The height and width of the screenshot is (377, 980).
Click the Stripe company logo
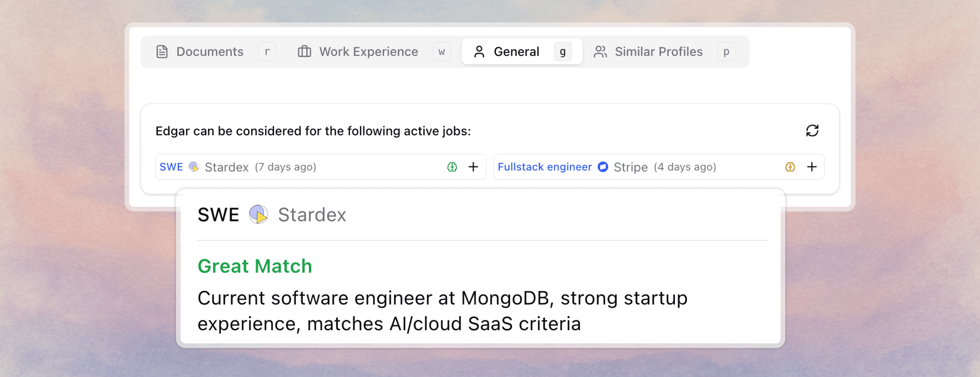603,167
